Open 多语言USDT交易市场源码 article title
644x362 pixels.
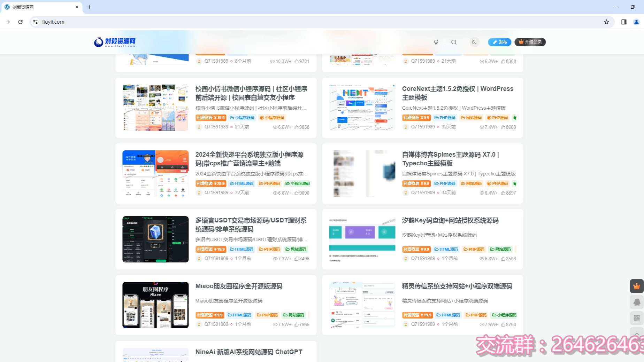(251, 225)
